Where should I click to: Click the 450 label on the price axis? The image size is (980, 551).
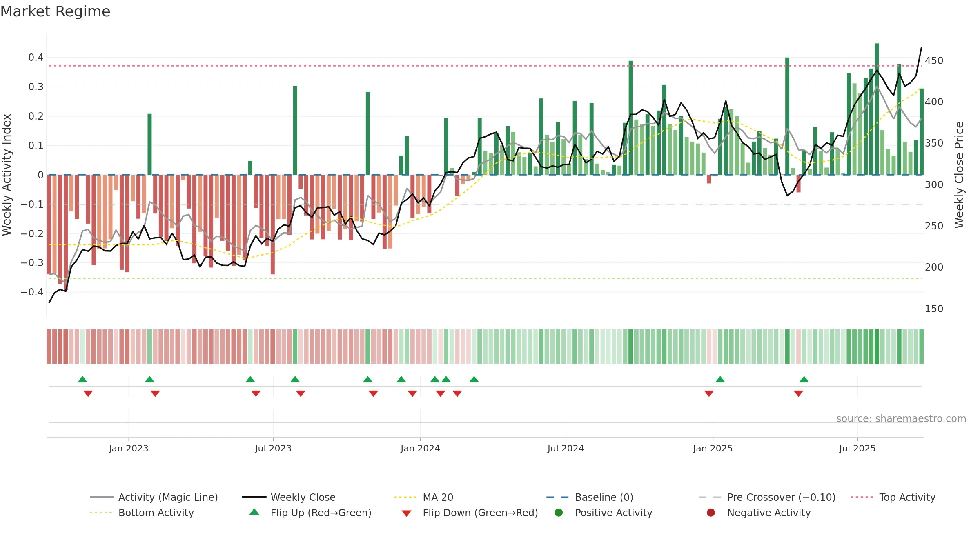click(x=934, y=60)
